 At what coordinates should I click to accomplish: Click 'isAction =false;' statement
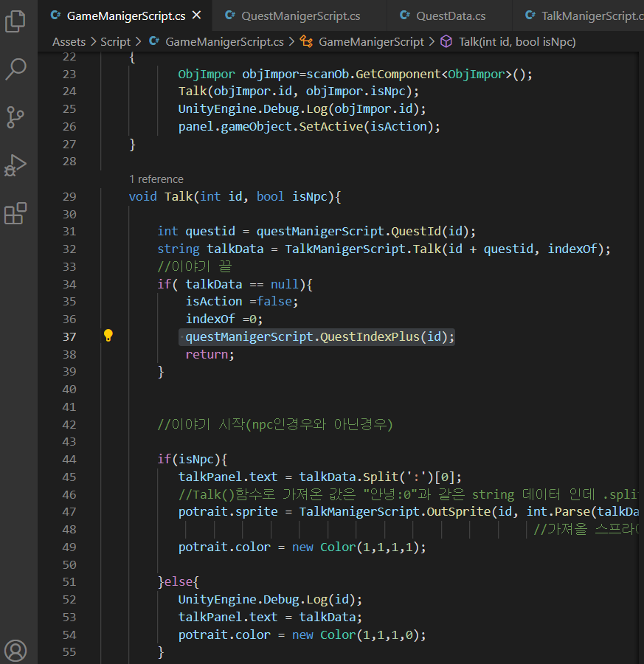[242, 302]
